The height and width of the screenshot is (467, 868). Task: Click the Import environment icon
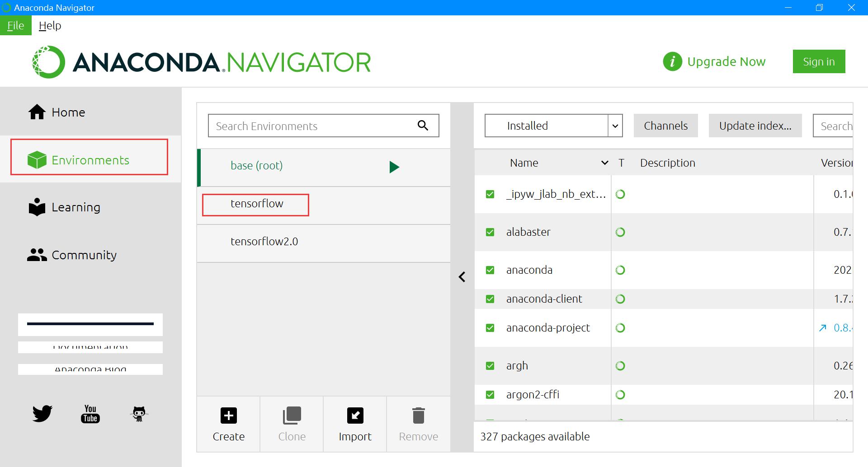pos(355,416)
